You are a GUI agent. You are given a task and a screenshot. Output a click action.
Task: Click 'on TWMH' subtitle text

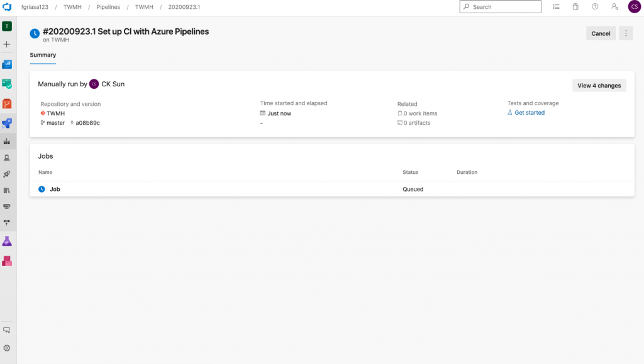tap(56, 40)
